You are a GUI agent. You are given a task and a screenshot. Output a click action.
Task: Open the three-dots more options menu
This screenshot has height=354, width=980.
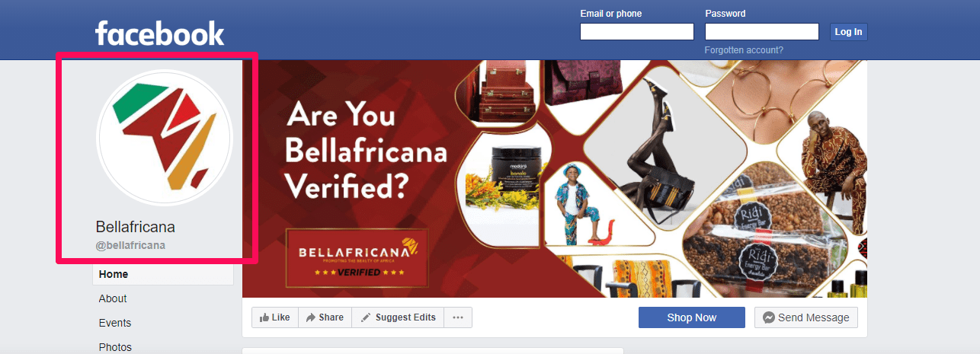(458, 317)
